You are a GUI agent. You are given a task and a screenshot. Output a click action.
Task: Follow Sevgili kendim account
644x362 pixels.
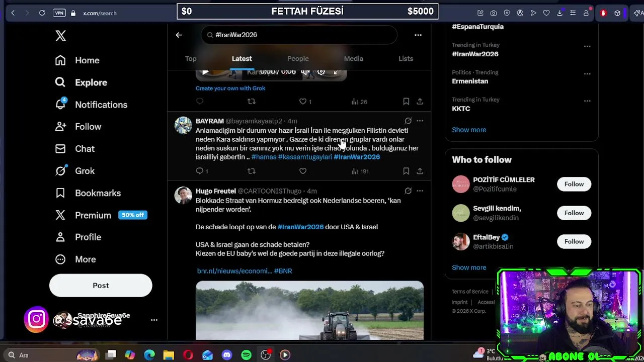point(574,213)
